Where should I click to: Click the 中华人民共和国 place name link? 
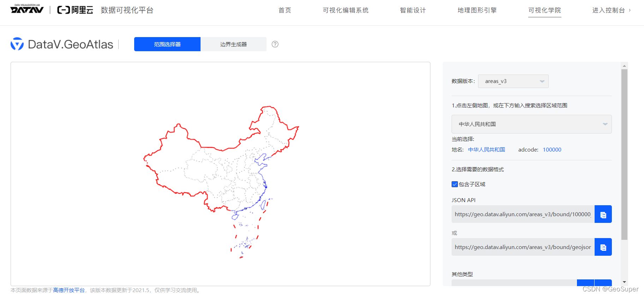(487, 149)
